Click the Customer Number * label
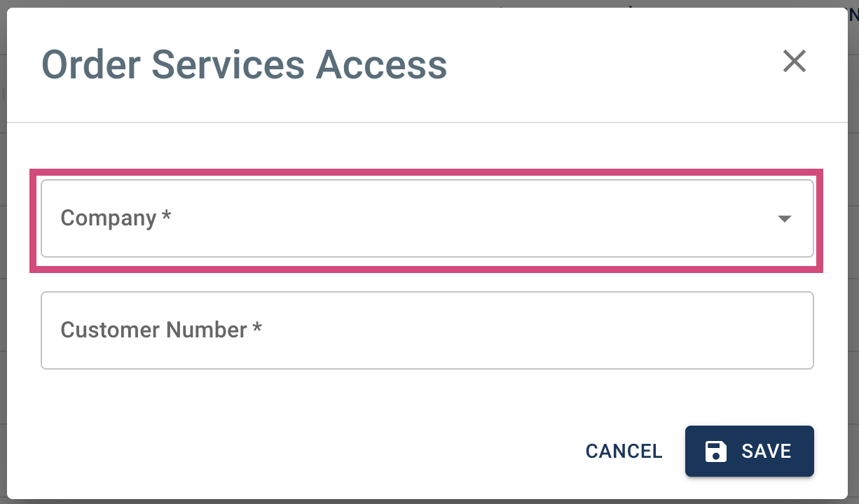The height and width of the screenshot is (504, 859). tap(161, 330)
